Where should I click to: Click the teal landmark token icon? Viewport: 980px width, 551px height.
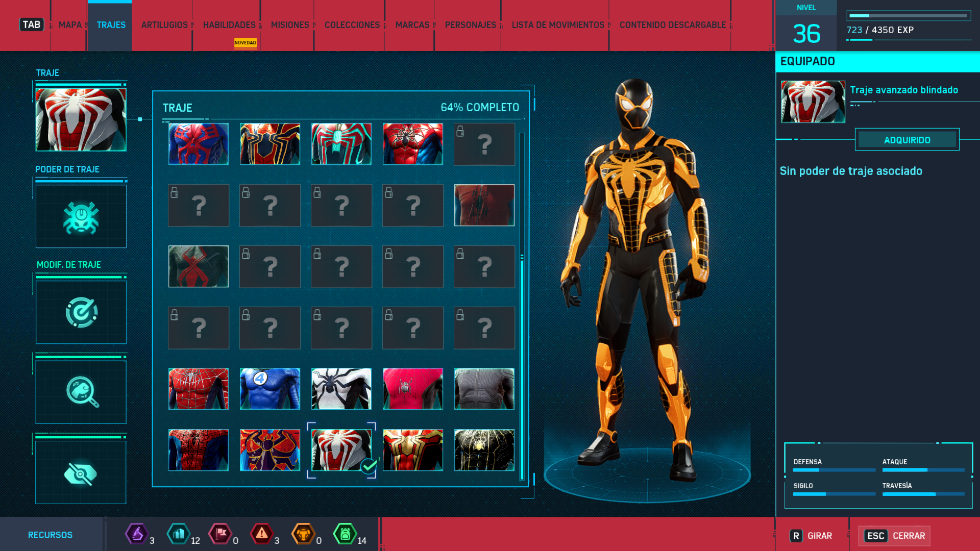coord(179,534)
